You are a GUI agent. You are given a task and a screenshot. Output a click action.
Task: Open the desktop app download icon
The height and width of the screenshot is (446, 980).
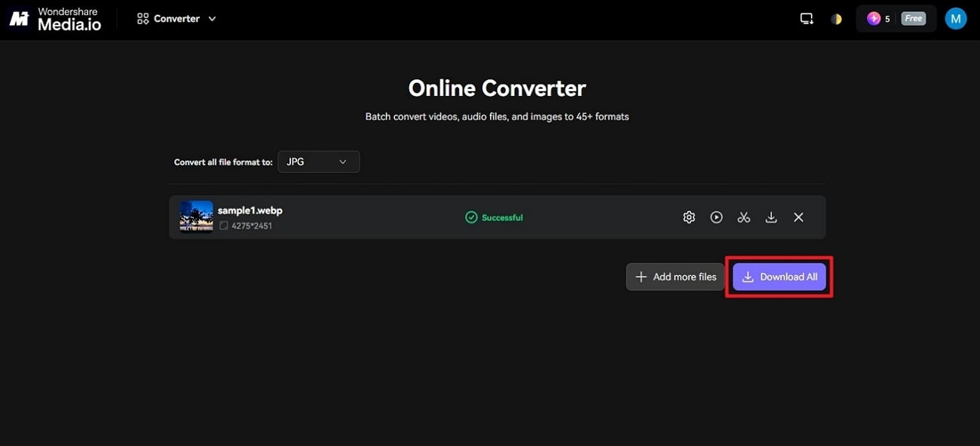pos(807,19)
